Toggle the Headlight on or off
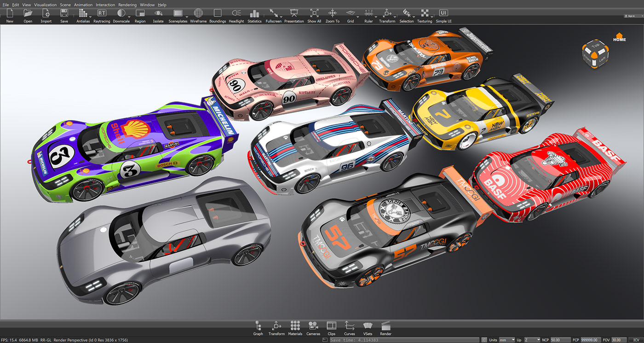 point(236,15)
